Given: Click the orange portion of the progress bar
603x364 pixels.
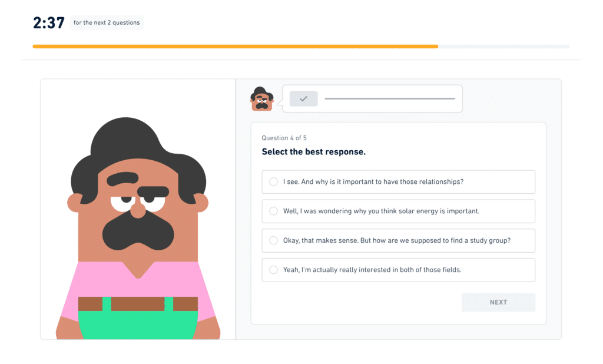Looking at the screenshot, I should tap(236, 46).
